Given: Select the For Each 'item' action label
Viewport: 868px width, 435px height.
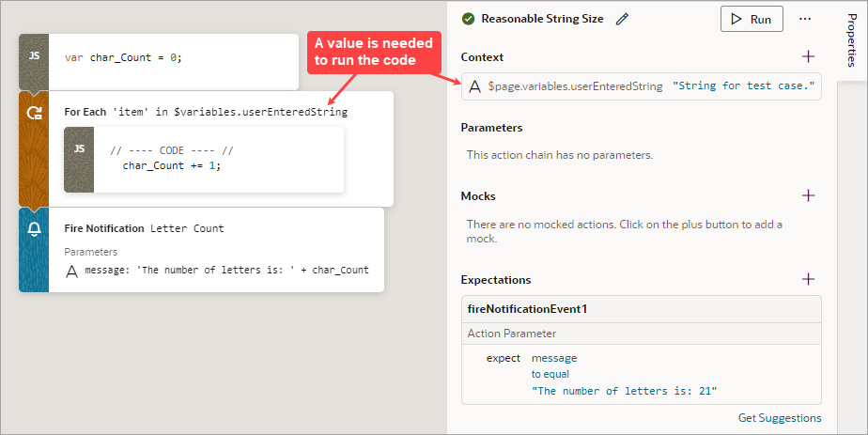Looking at the screenshot, I should (206, 112).
